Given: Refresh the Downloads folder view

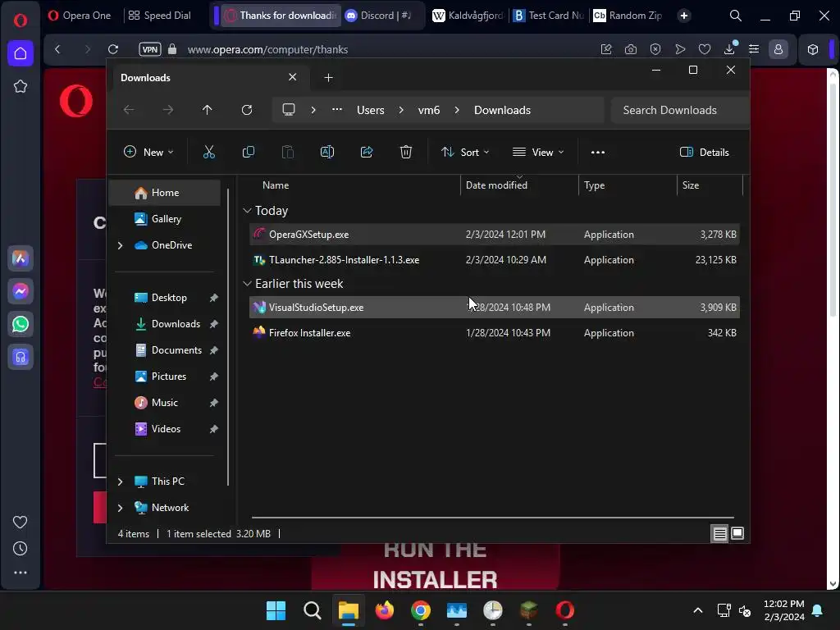Looking at the screenshot, I should 246,110.
